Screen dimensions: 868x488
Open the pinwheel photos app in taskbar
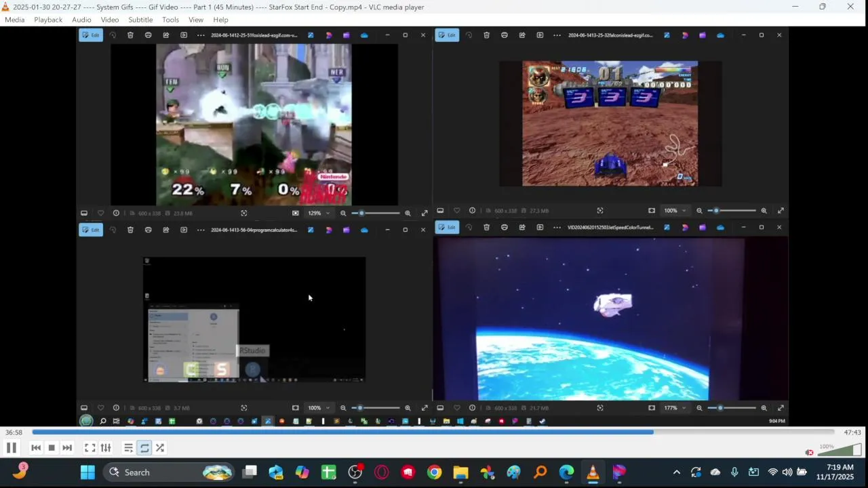(487, 472)
